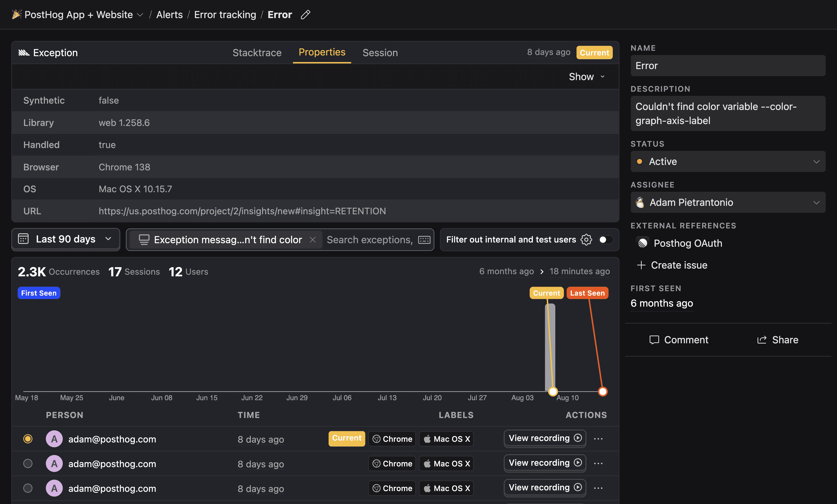Go to Error tracking breadcrumb

coord(225,15)
